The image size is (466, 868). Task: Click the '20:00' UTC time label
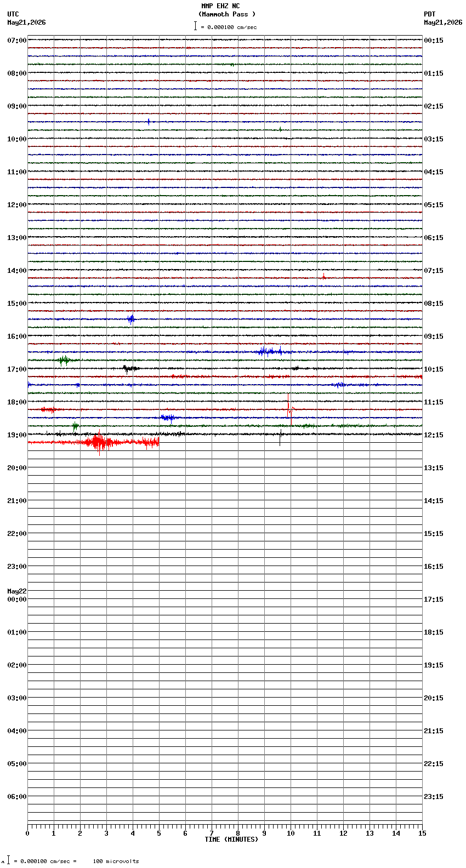[x=17, y=468]
